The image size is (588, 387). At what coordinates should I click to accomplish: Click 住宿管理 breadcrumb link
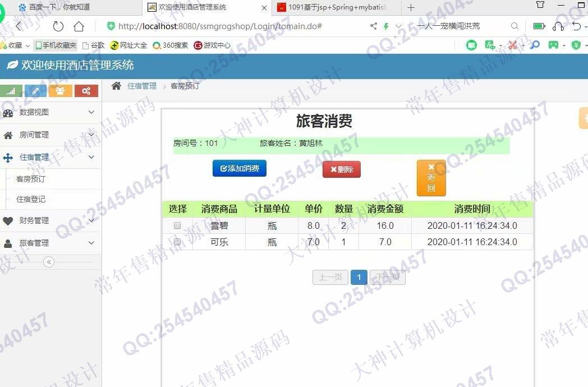click(x=142, y=86)
